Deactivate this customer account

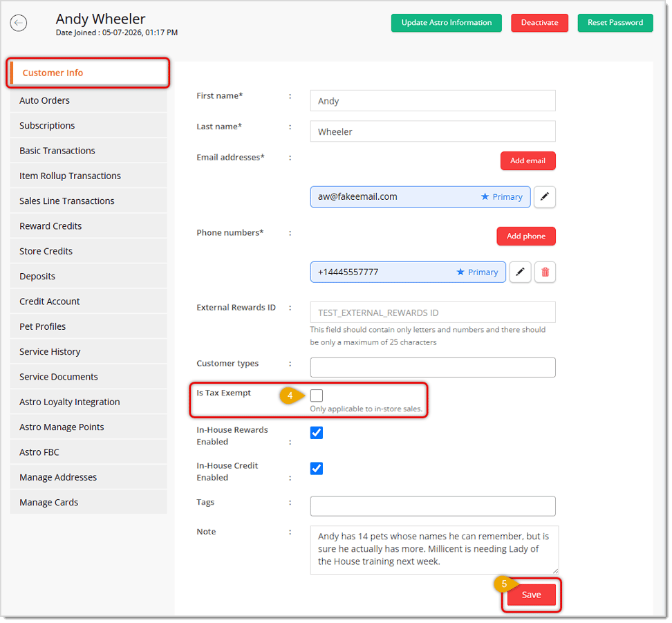click(541, 23)
